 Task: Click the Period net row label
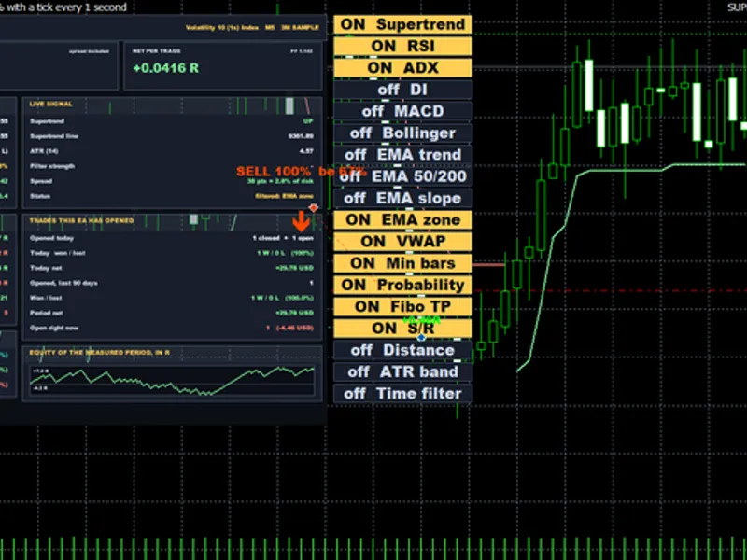click(x=46, y=313)
